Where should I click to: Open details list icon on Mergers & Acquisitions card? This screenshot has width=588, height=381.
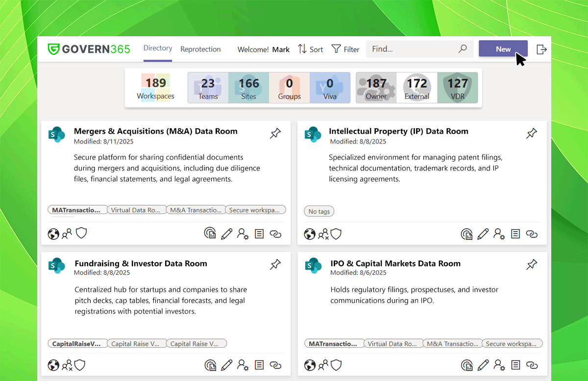pyautogui.click(x=259, y=234)
